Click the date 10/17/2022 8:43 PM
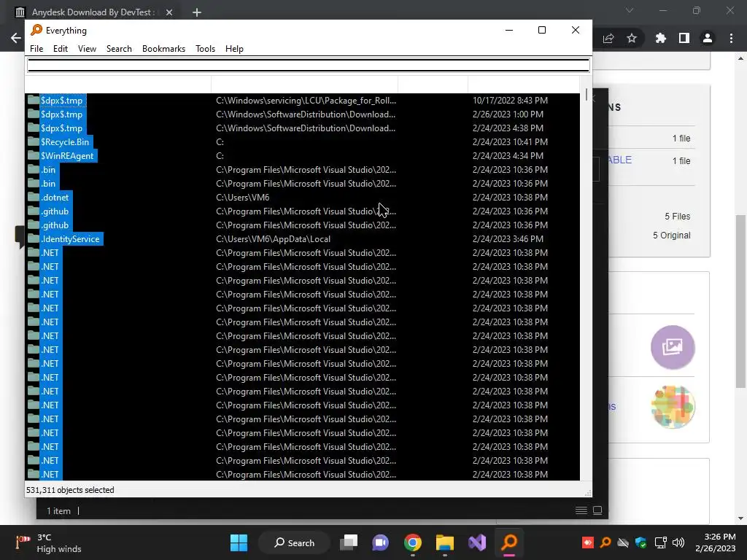Viewport: 747px width, 560px height. 510,101
